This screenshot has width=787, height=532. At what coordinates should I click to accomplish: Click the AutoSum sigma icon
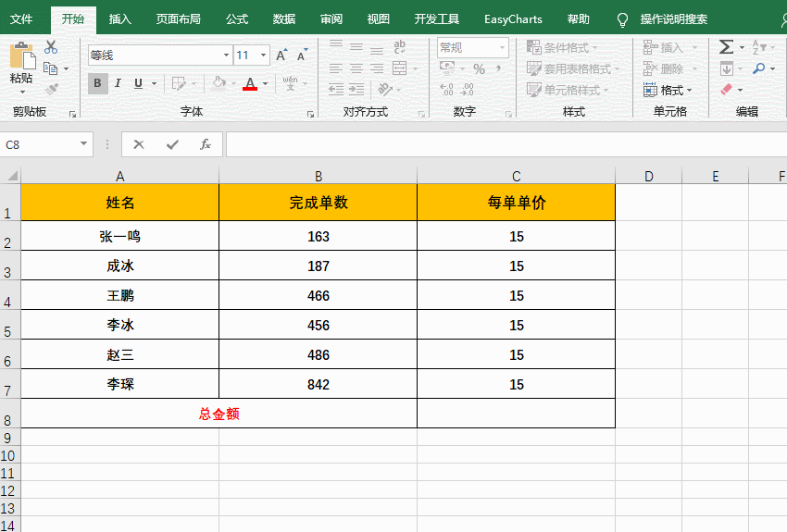click(x=726, y=47)
